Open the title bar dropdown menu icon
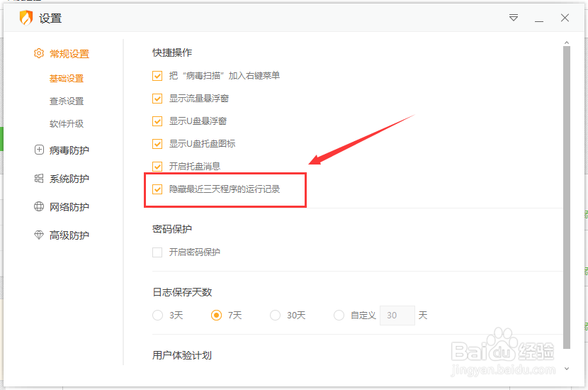The width and height of the screenshot is (588, 390). click(x=514, y=18)
